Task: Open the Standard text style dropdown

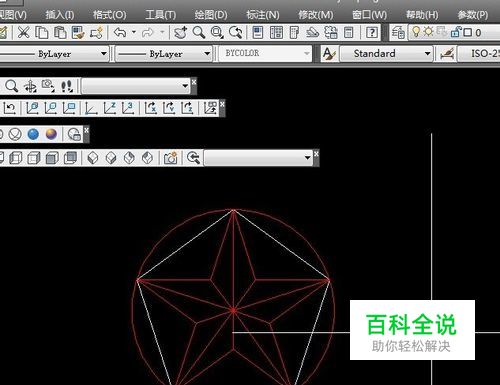Action: click(386, 54)
